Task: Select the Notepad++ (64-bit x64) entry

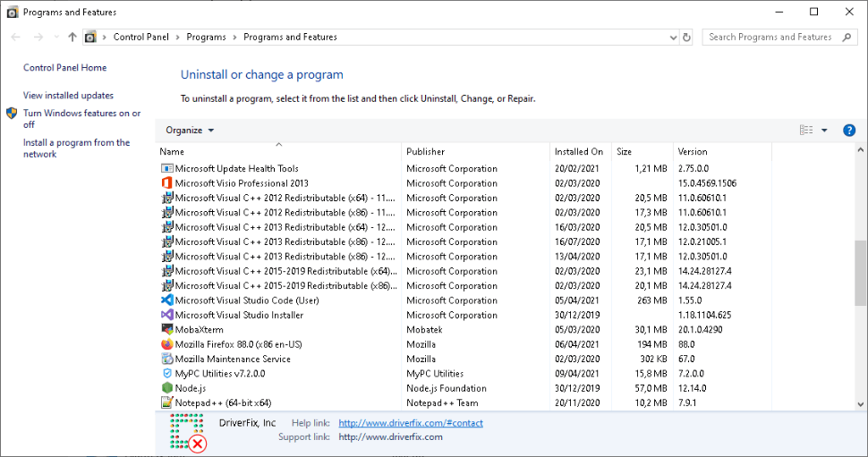Action: tap(223, 402)
